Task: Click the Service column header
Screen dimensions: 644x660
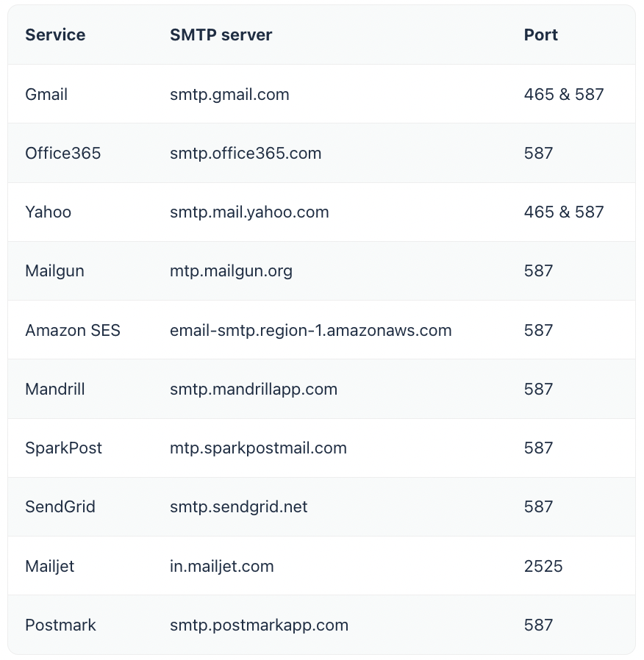Action: (x=55, y=35)
